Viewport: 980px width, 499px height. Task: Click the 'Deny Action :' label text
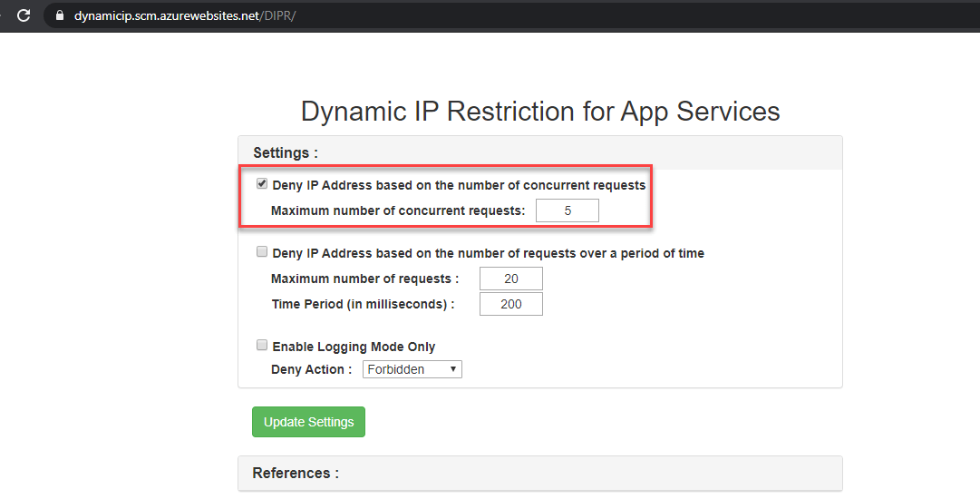[x=311, y=369]
